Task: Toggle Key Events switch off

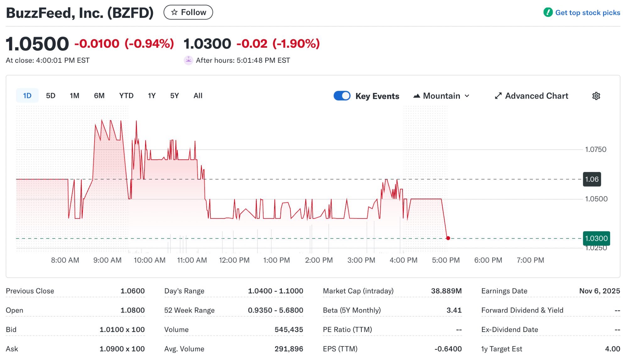Action: pyautogui.click(x=342, y=96)
